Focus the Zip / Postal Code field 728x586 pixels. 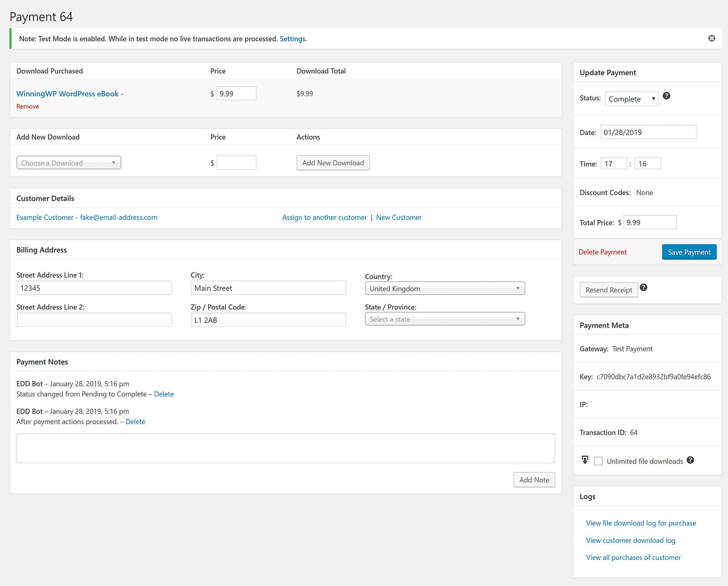point(268,320)
